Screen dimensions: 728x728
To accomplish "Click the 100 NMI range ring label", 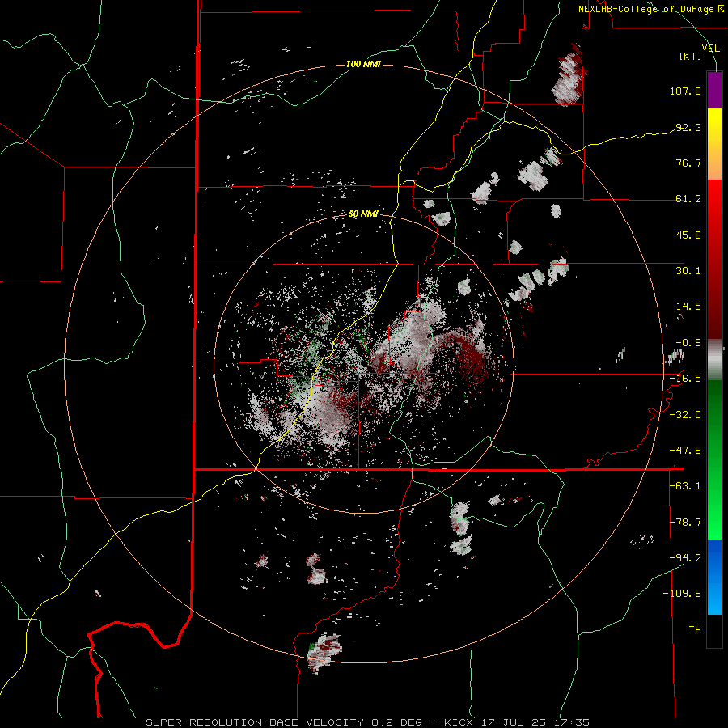I will point(363,64).
